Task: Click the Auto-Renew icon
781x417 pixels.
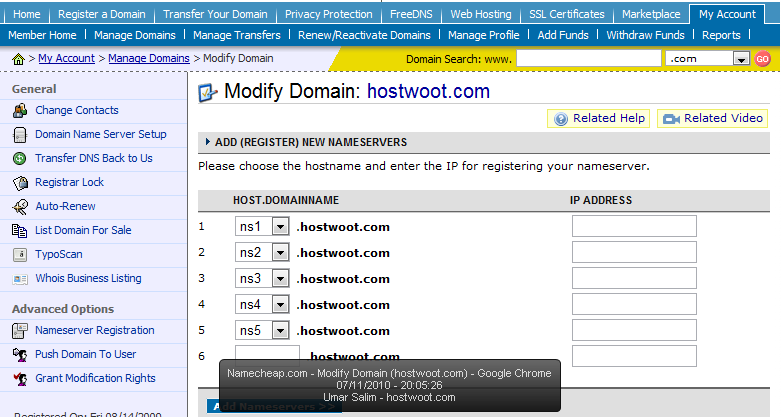Action: click(x=20, y=206)
